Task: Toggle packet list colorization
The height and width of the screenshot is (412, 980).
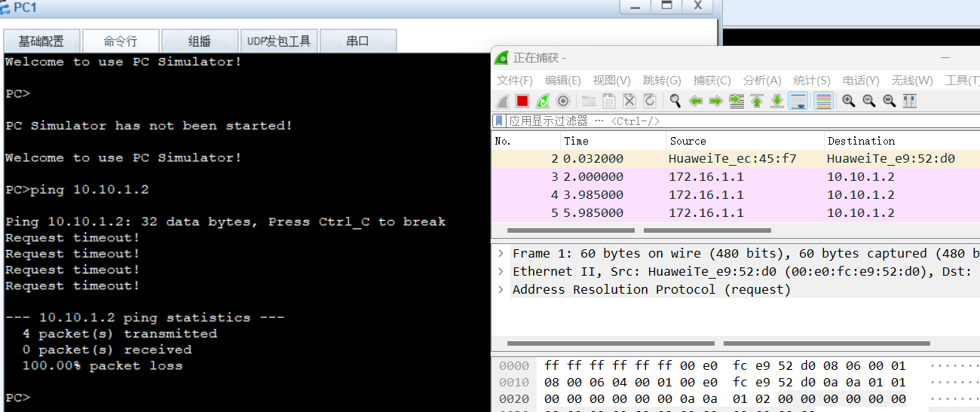Action: [824, 101]
